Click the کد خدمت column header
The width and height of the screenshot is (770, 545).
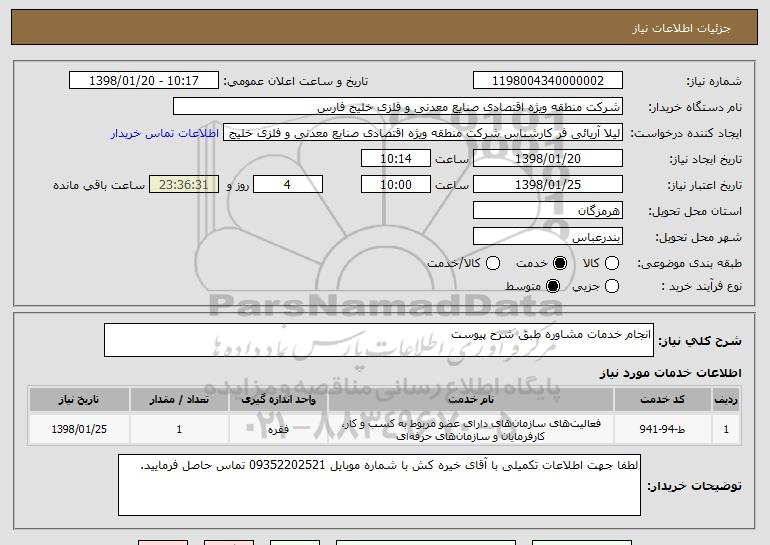tap(662, 400)
